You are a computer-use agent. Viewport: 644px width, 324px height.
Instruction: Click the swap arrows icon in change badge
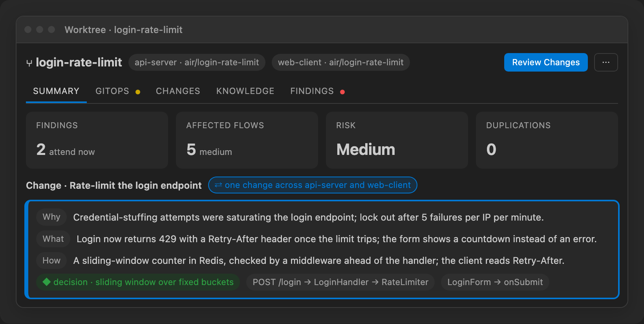tap(218, 185)
